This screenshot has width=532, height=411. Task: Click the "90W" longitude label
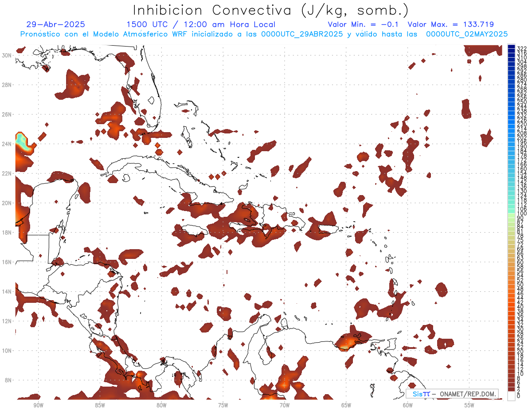38,406
